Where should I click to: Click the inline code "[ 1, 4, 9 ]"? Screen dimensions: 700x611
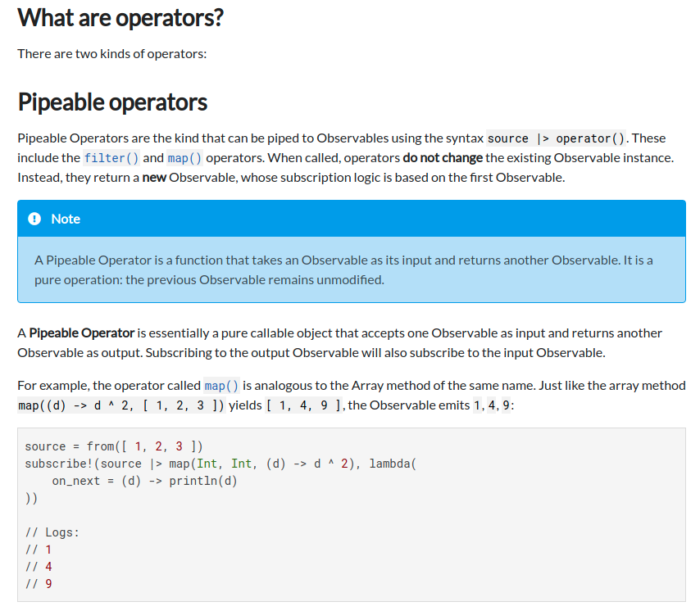click(303, 405)
